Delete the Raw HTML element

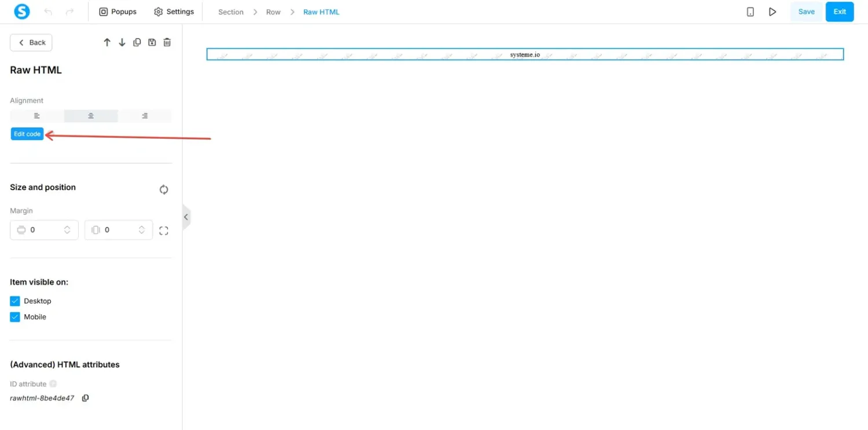point(167,42)
